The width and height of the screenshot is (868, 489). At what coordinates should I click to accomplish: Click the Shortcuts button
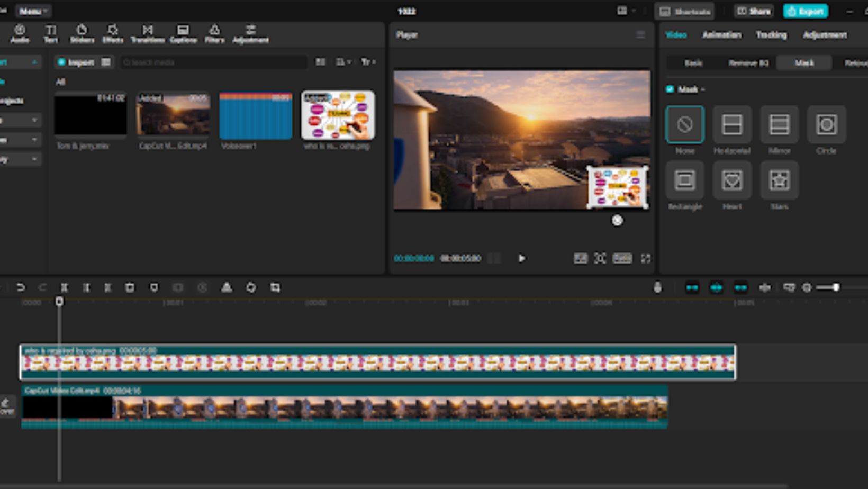coord(684,11)
